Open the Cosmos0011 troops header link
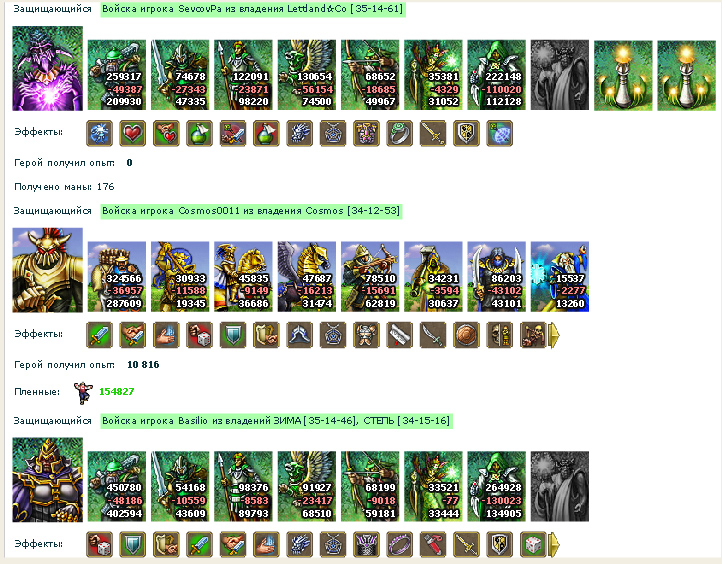 (x=251, y=211)
